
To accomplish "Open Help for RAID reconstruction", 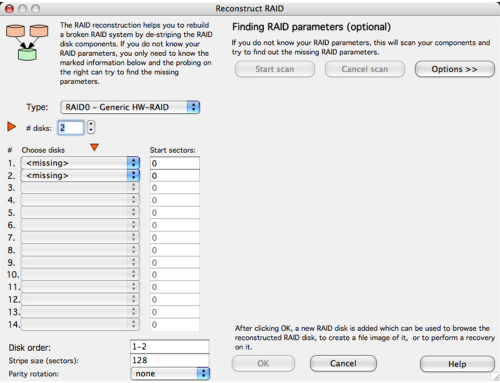I will [457, 364].
